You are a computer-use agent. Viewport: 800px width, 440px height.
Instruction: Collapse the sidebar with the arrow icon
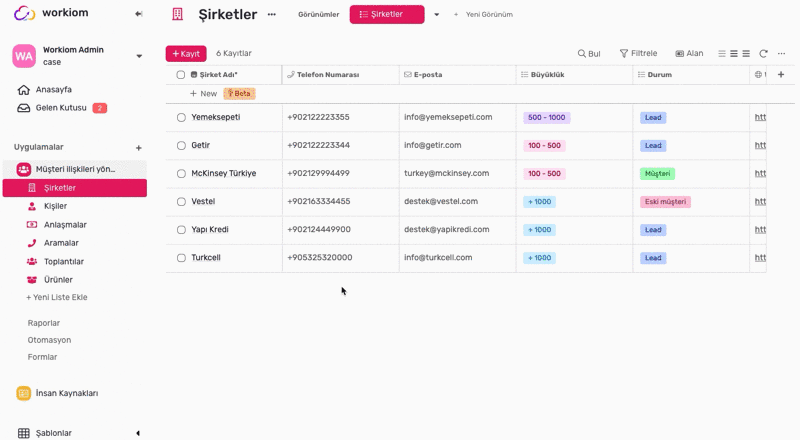tap(138, 14)
